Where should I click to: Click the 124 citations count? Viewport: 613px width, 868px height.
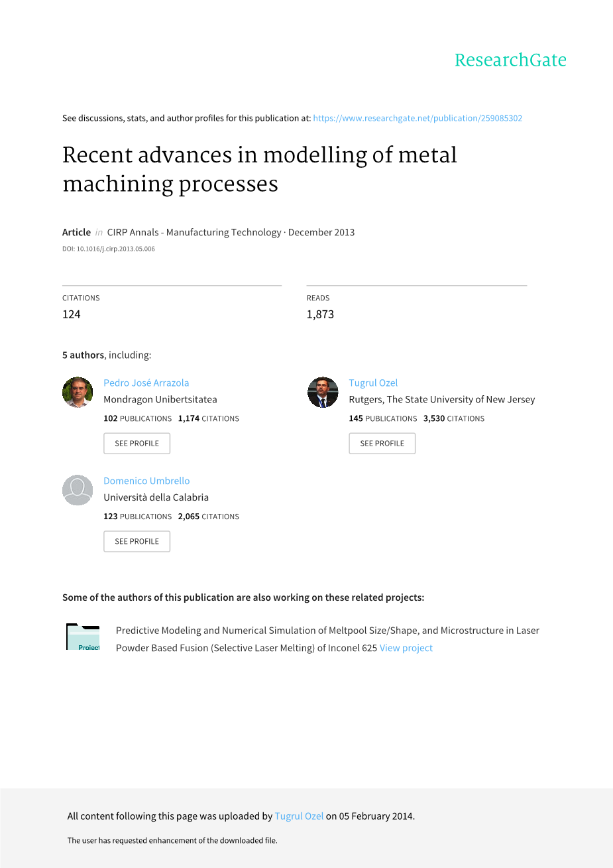pos(72,314)
